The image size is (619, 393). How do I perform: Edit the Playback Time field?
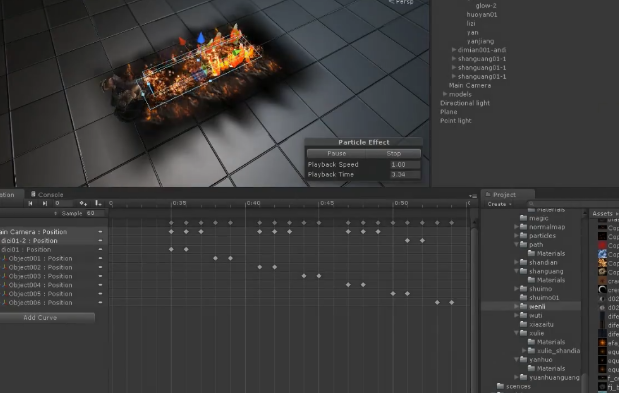click(x=405, y=174)
